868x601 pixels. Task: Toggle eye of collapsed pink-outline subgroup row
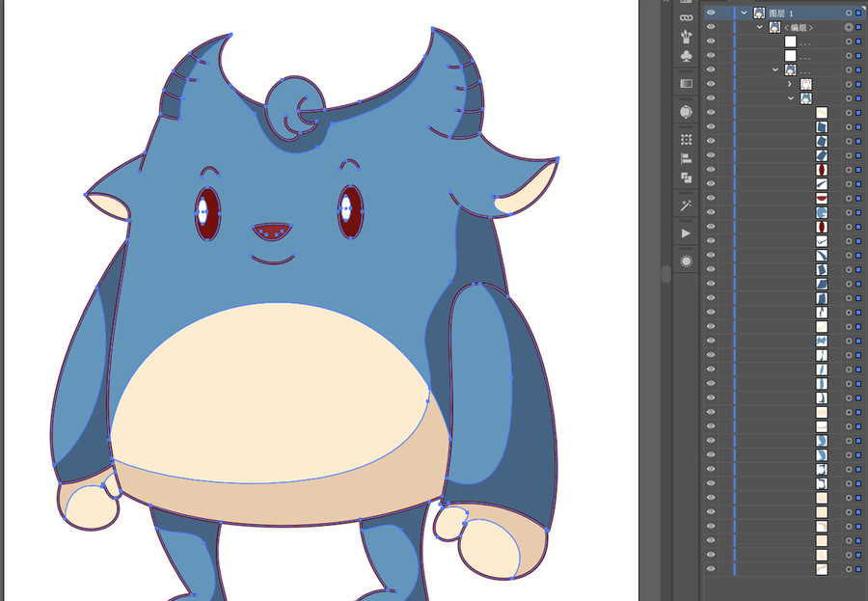(x=711, y=84)
